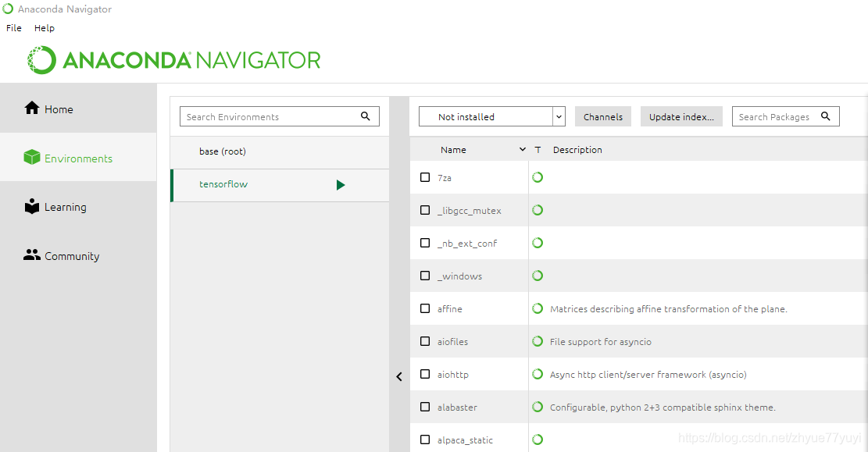Click the package type icon for affine

538,308
